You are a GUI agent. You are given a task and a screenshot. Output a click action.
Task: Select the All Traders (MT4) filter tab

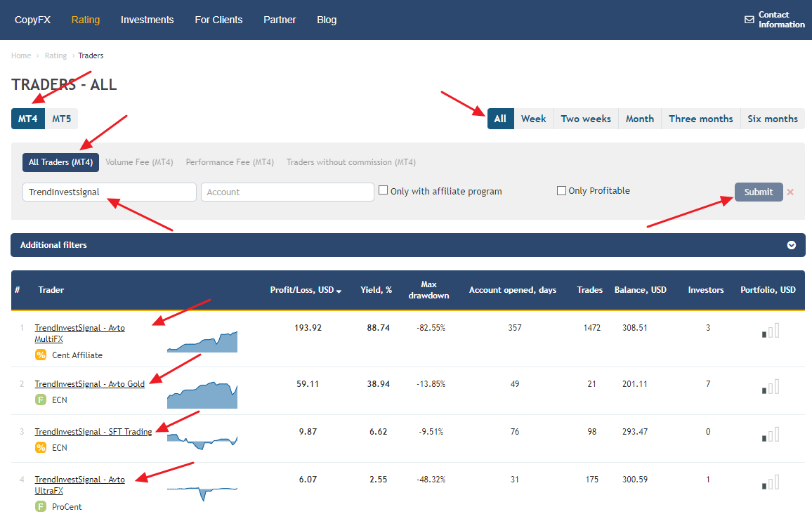[60, 162]
